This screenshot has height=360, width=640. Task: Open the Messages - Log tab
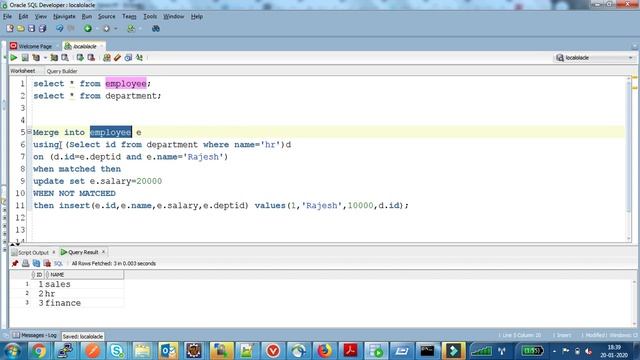tap(35, 335)
